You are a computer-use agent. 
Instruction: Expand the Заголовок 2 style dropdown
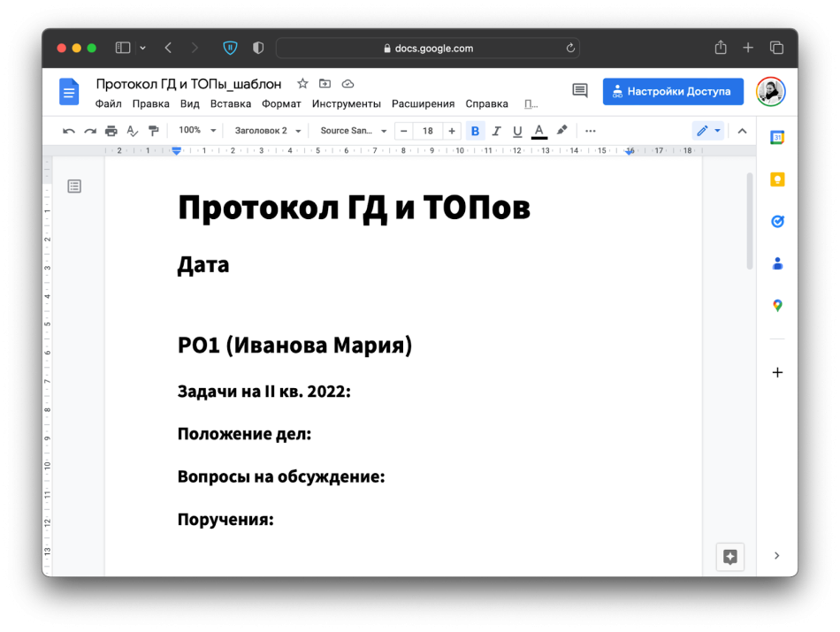tap(267, 131)
